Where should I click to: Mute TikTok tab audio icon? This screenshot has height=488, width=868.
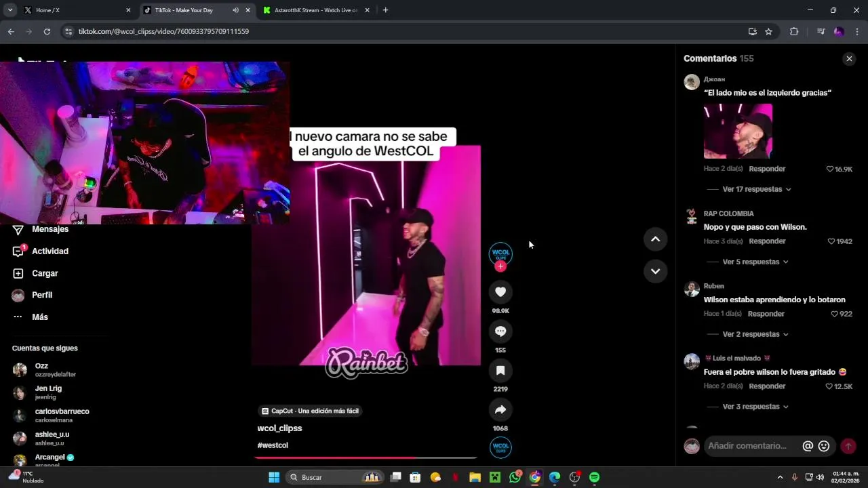coord(235,10)
